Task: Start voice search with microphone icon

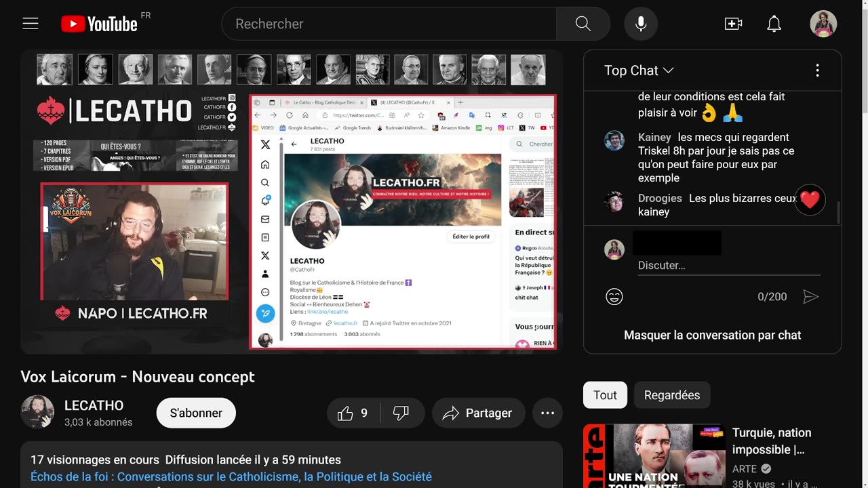Action: [641, 24]
